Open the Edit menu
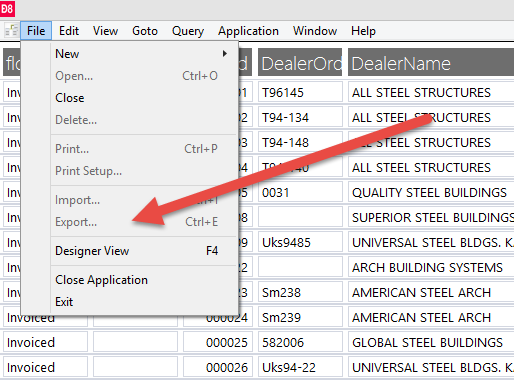Image resolution: width=514 pixels, height=381 pixels. click(69, 31)
